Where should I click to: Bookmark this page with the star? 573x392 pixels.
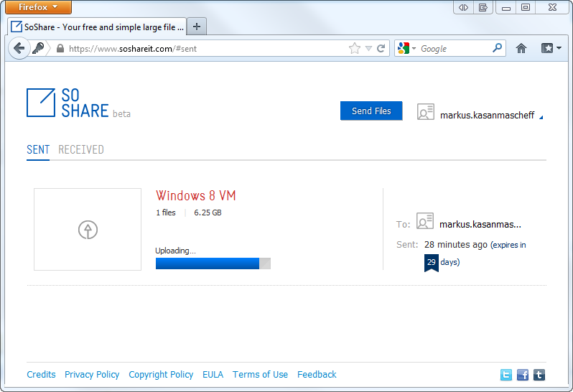[x=355, y=48]
